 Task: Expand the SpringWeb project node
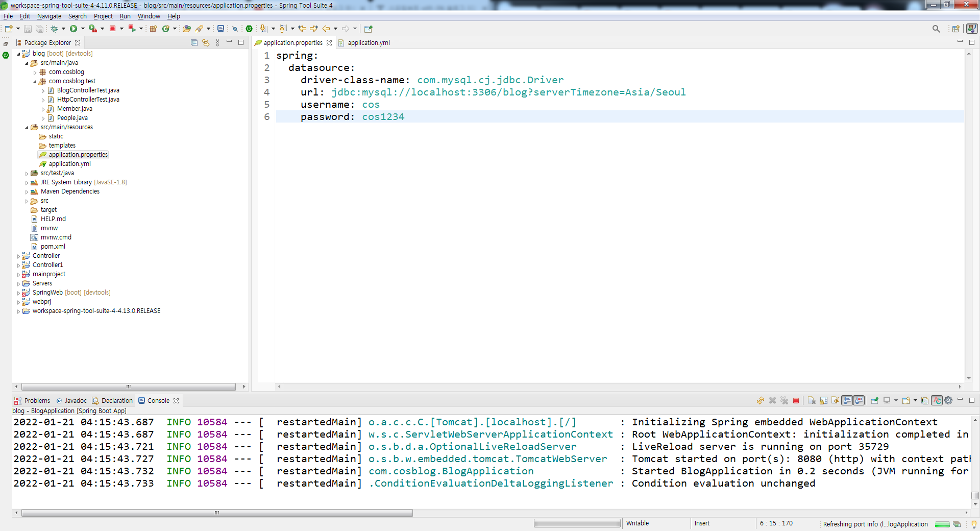[x=19, y=293]
